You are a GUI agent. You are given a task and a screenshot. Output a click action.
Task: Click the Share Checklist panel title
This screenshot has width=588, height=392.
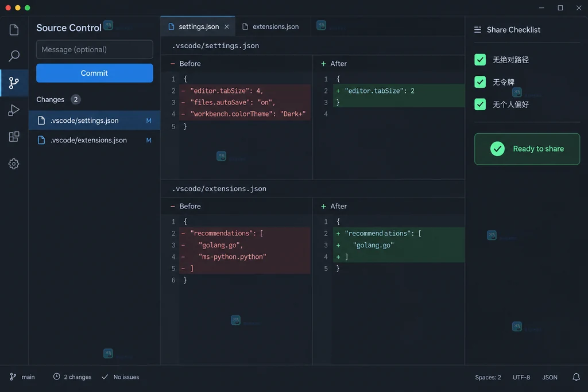[513, 30]
